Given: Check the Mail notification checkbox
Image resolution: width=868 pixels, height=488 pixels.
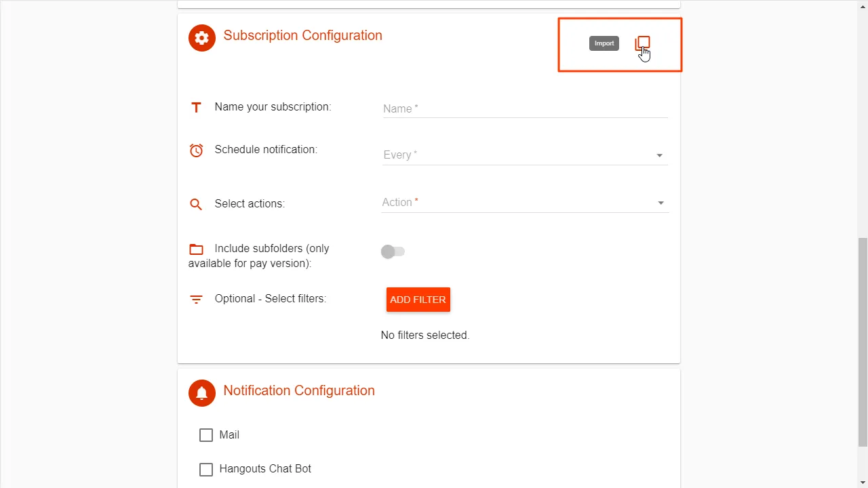Looking at the screenshot, I should tap(206, 435).
